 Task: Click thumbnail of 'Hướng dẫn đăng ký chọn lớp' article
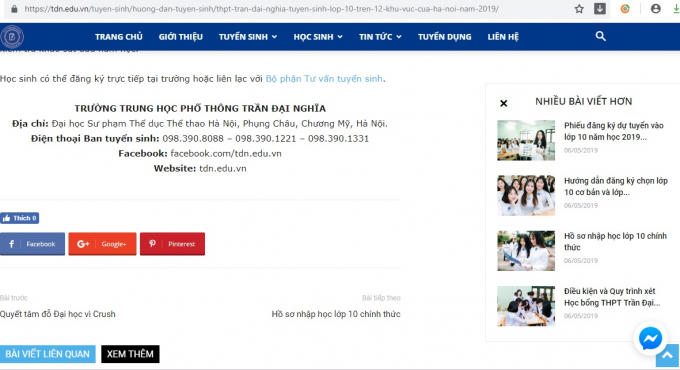click(x=526, y=195)
